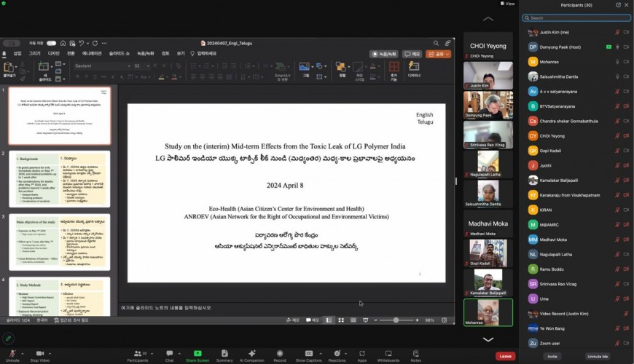Viewport: 634px width, 364px height.
Task: Open the Zoom Chat panel
Action: click(x=169, y=355)
